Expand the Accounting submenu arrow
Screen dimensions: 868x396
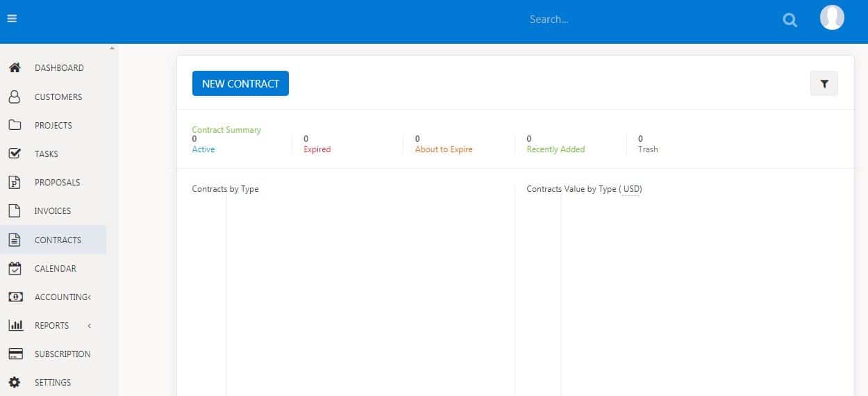89,297
